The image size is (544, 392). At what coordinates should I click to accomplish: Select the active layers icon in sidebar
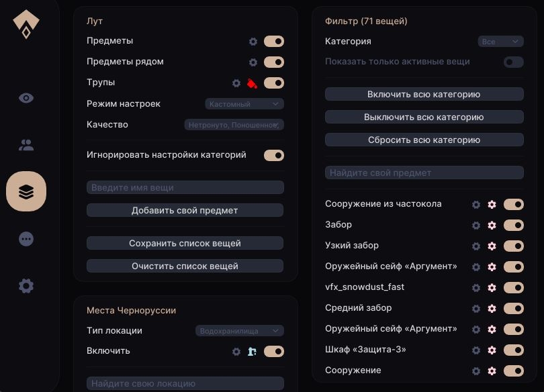[x=26, y=191]
